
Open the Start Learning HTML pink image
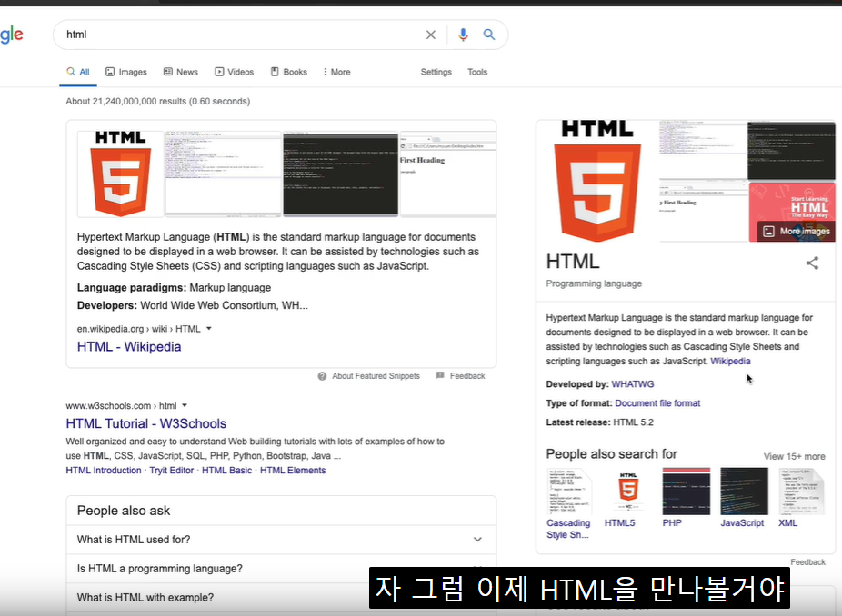tap(792, 212)
